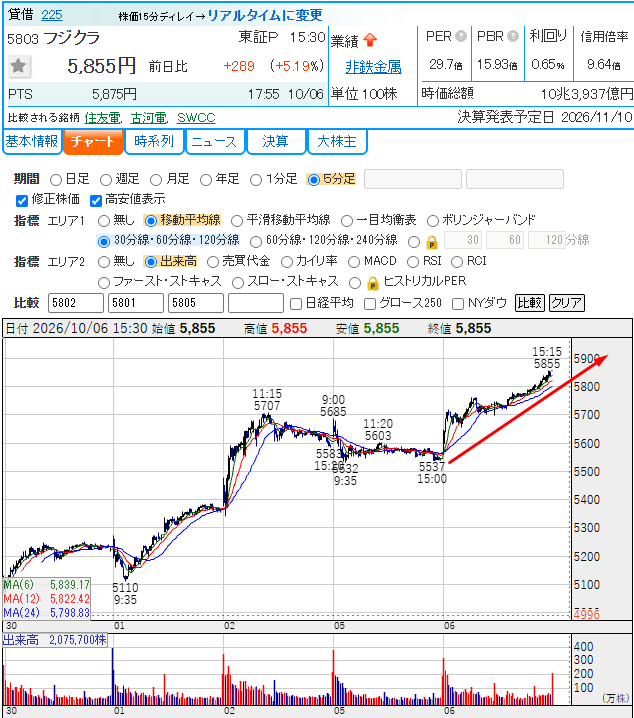Select the 平滑移動平均線 radio
This screenshot has width=634, height=718.
237,221
